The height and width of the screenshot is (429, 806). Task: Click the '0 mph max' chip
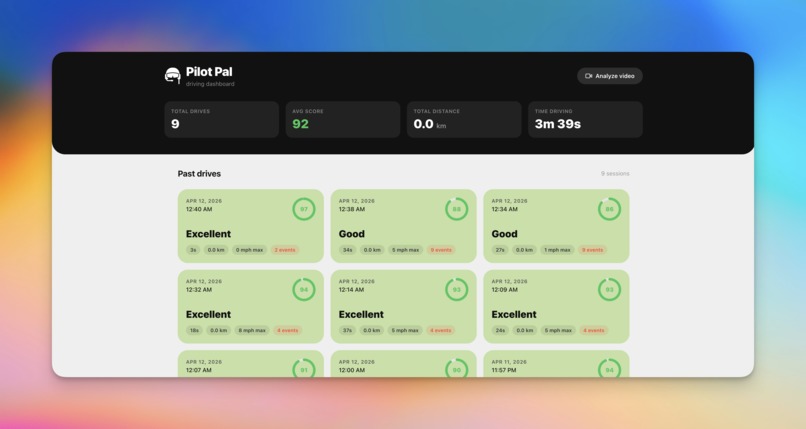pyautogui.click(x=249, y=250)
